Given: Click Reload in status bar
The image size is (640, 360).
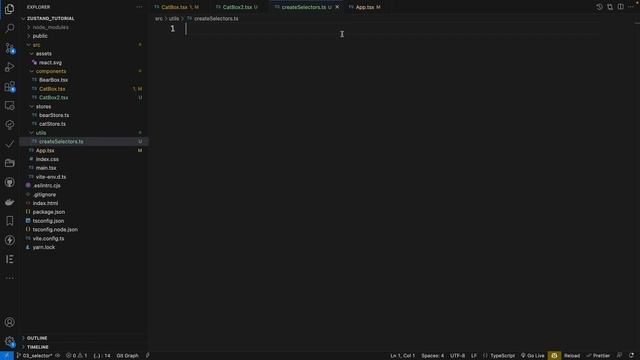Looking at the screenshot, I should pos(572,356).
